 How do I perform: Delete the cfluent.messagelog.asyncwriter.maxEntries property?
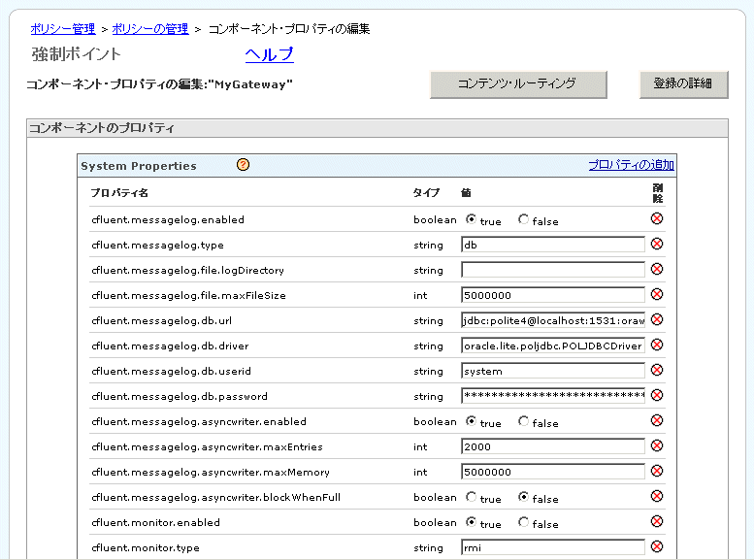[657, 446]
